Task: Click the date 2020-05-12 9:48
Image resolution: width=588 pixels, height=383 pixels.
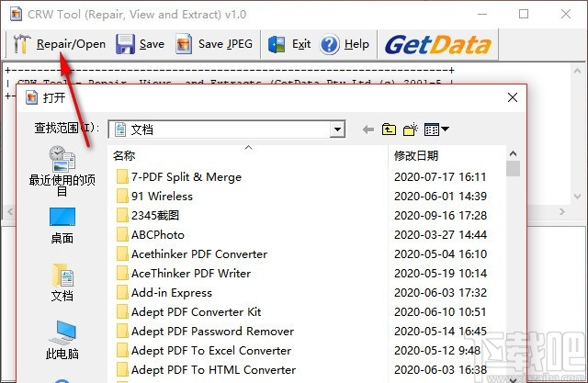Action: pos(437,351)
